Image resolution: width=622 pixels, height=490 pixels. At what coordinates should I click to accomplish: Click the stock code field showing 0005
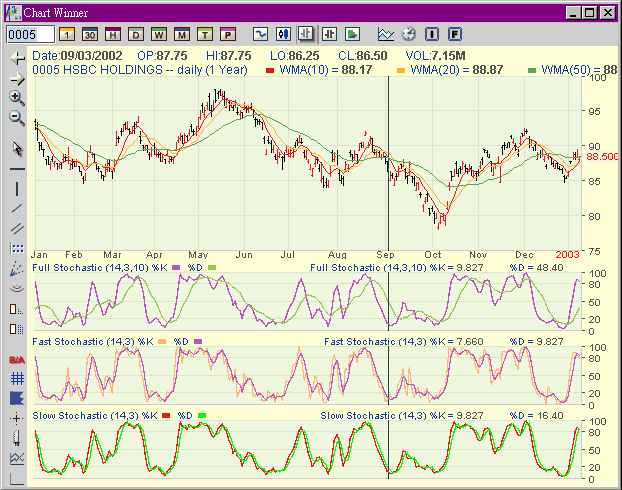[x=30, y=34]
